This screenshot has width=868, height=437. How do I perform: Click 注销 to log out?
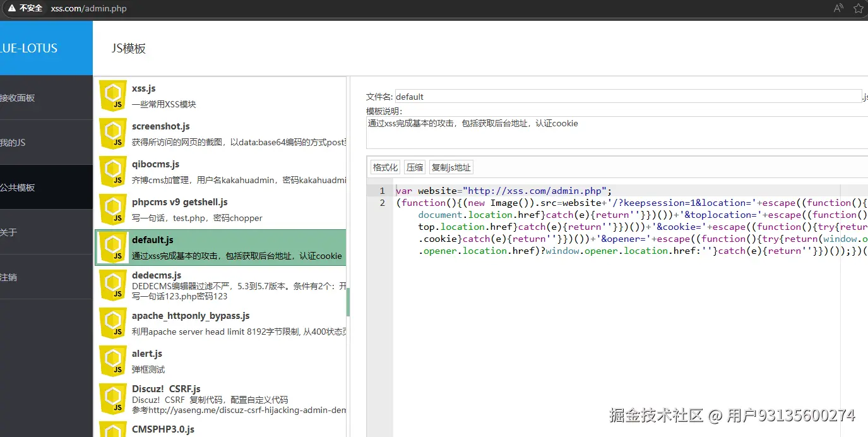tap(46, 277)
